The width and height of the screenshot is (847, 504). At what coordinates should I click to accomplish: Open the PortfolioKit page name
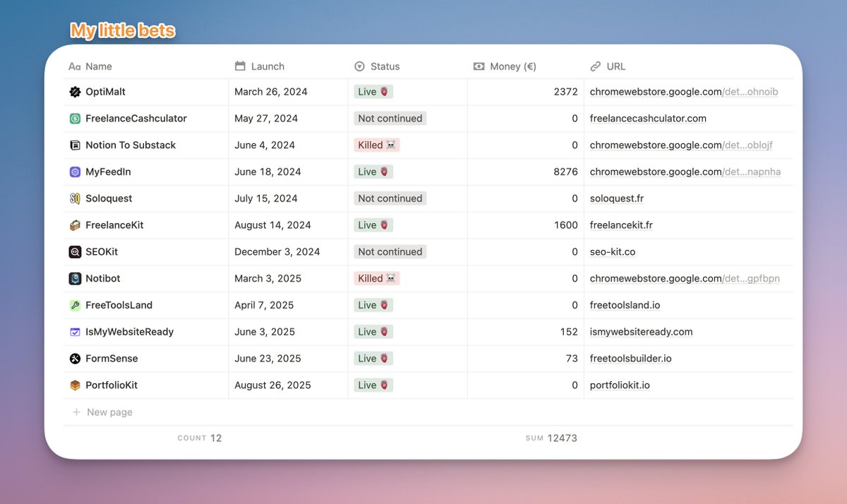(112, 385)
